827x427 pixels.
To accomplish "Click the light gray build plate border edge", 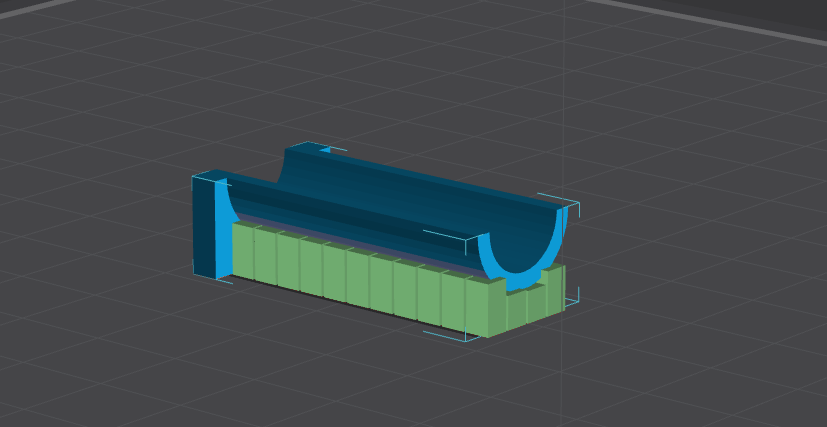I will point(701,17).
